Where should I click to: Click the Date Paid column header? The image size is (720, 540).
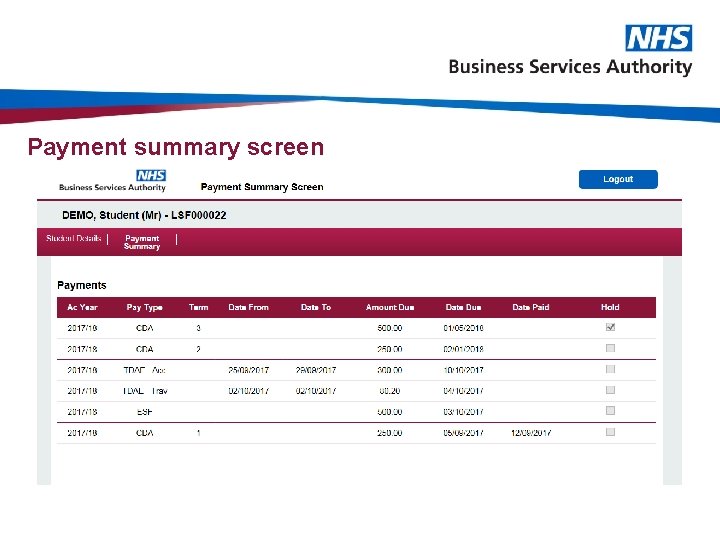coord(531,307)
